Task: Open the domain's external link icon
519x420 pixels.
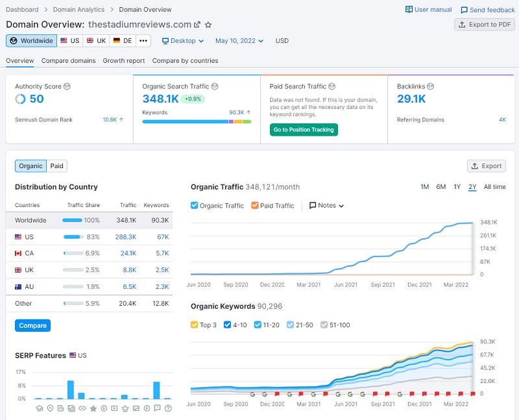Action: pos(197,25)
